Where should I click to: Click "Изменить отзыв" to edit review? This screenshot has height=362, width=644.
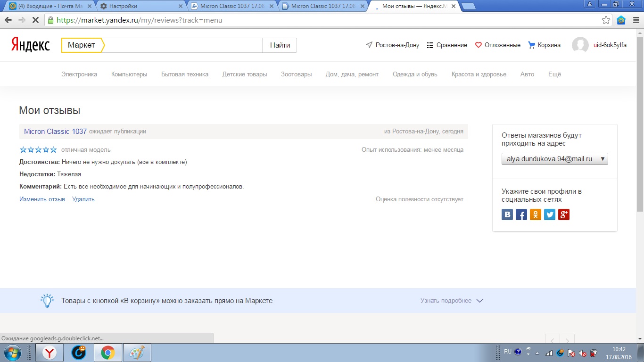pyautogui.click(x=42, y=199)
